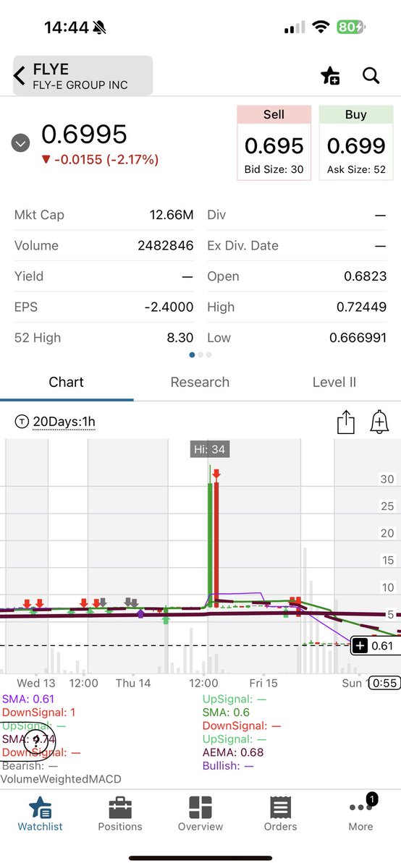Add FLYE to watchlist star icon

click(x=330, y=76)
